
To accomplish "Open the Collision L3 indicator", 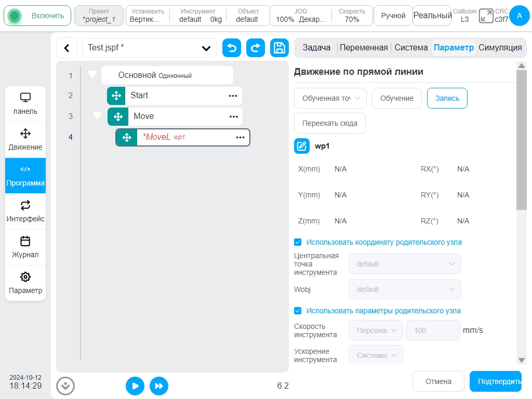I will point(464,16).
